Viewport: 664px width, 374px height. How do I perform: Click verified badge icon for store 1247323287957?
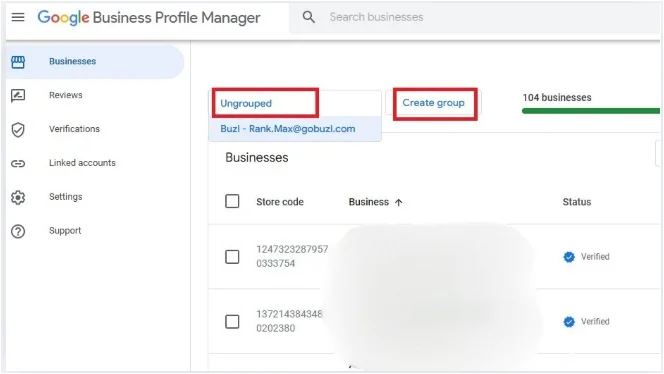tap(569, 257)
